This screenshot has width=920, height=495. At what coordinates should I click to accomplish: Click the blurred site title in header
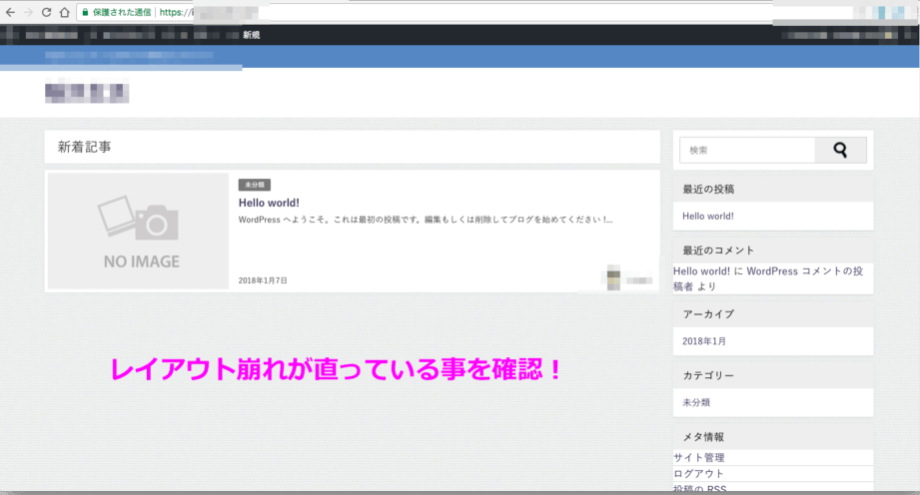click(x=87, y=94)
